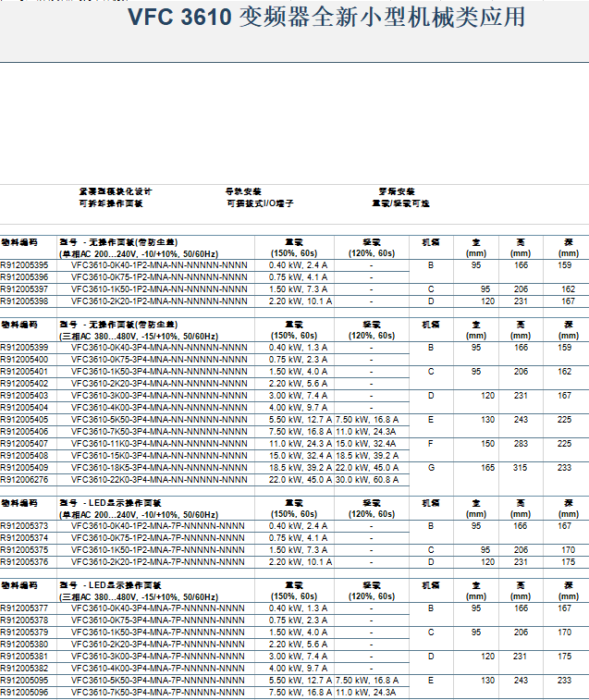Click depth 233 in R912005409 row

pos(564,468)
